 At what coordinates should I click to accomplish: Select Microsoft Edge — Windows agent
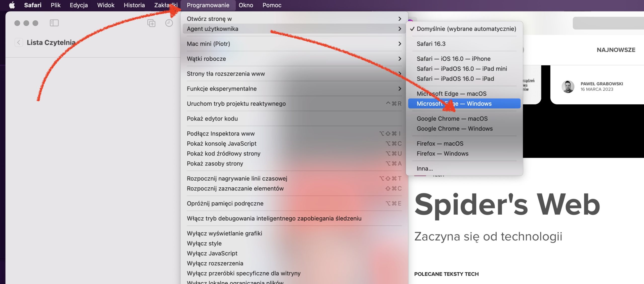click(464, 104)
